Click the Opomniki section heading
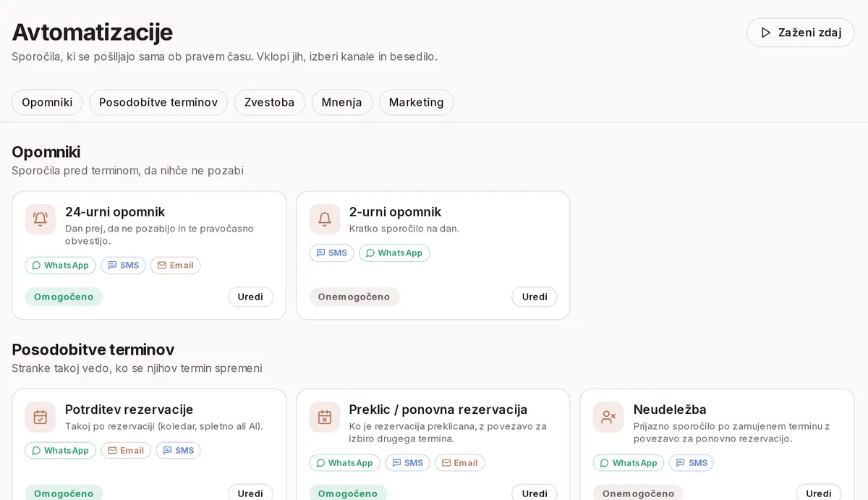The image size is (868, 500). [x=46, y=152]
